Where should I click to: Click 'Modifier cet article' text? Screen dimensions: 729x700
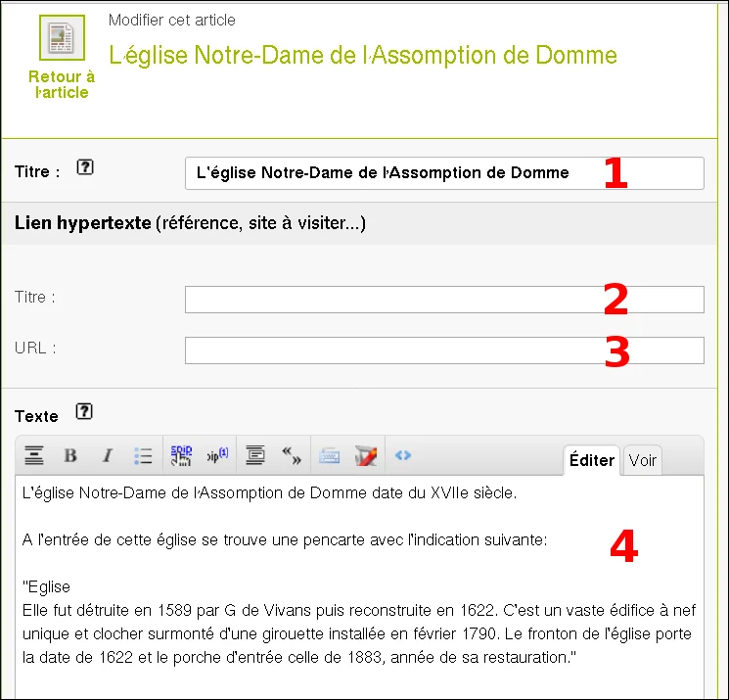pos(171,20)
